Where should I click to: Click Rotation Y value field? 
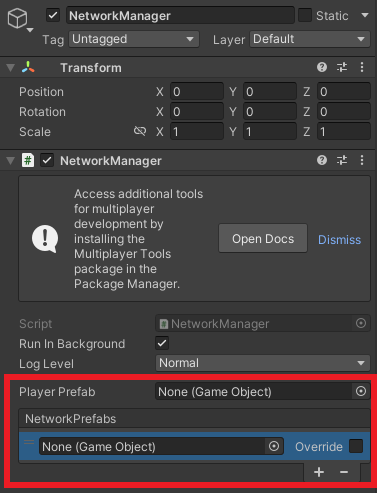click(x=270, y=111)
